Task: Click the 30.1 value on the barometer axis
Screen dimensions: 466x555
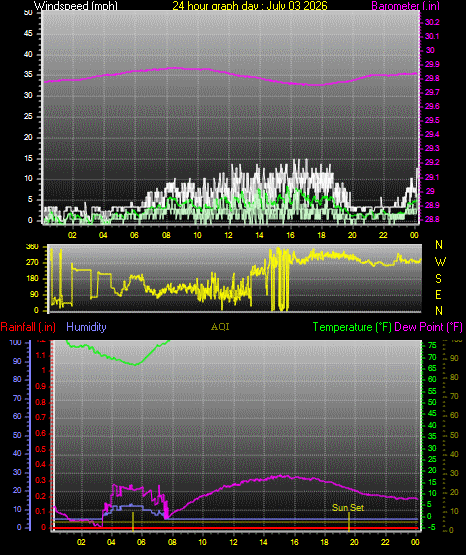Action: click(x=432, y=36)
